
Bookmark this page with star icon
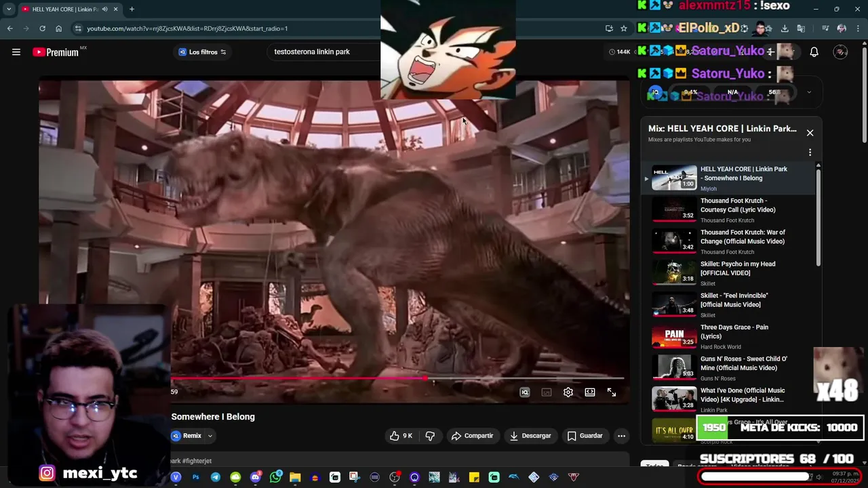point(624,28)
